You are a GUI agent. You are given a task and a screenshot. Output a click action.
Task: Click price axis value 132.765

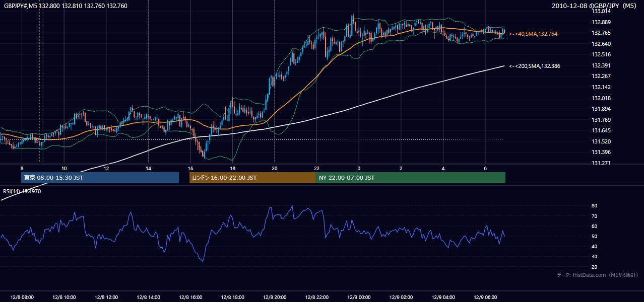[x=601, y=33]
